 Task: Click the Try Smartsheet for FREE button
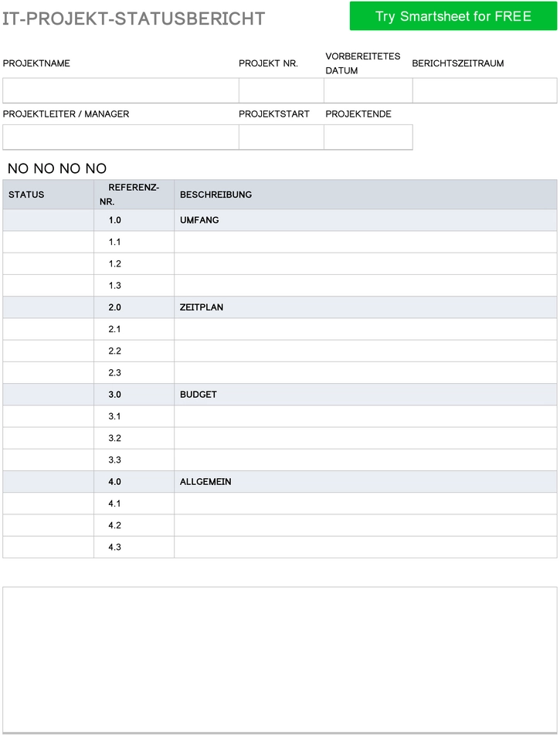coord(453,16)
